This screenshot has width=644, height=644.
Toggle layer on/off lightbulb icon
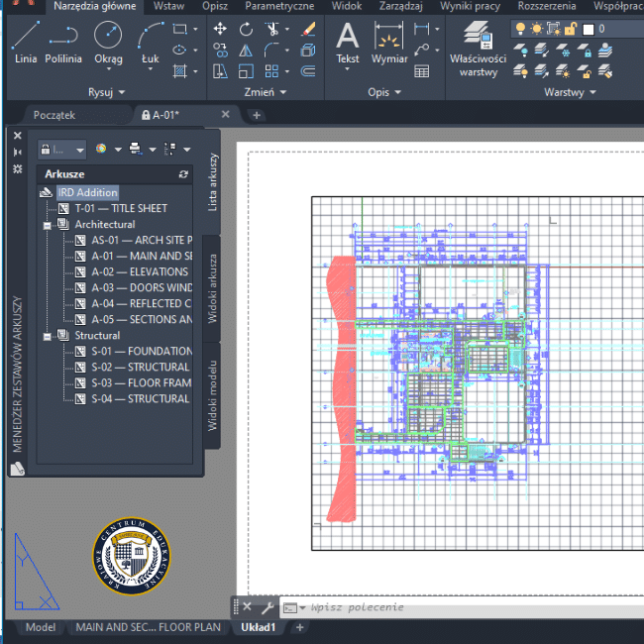(520, 29)
